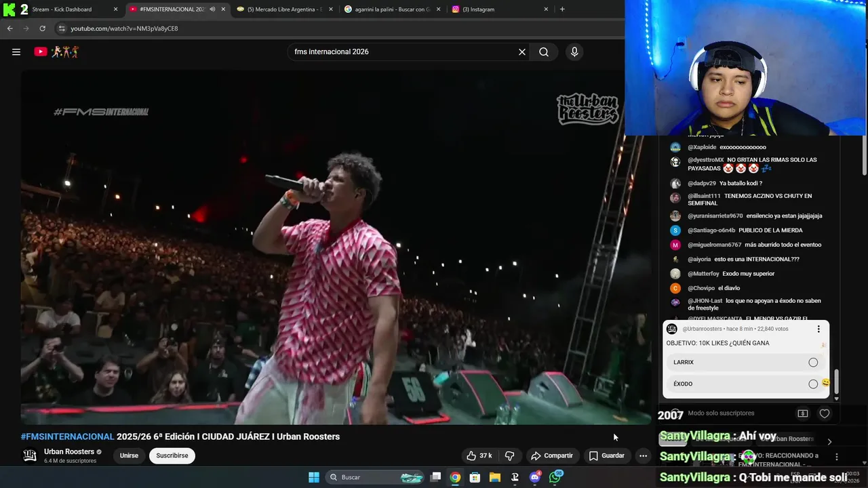Viewport: 868px width, 488px height.
Task: Clear the YouTube search query
Action: pyautogui.click(x=522, y=52)
